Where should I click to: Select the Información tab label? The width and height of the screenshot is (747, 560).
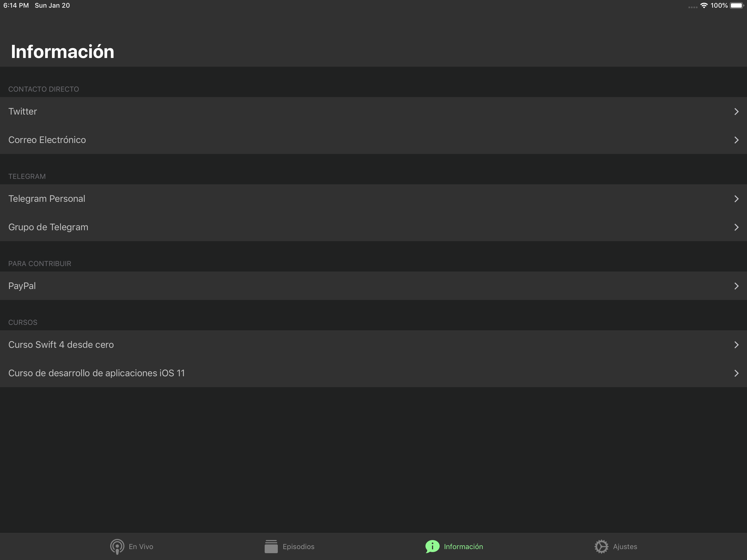click(463, 547)
